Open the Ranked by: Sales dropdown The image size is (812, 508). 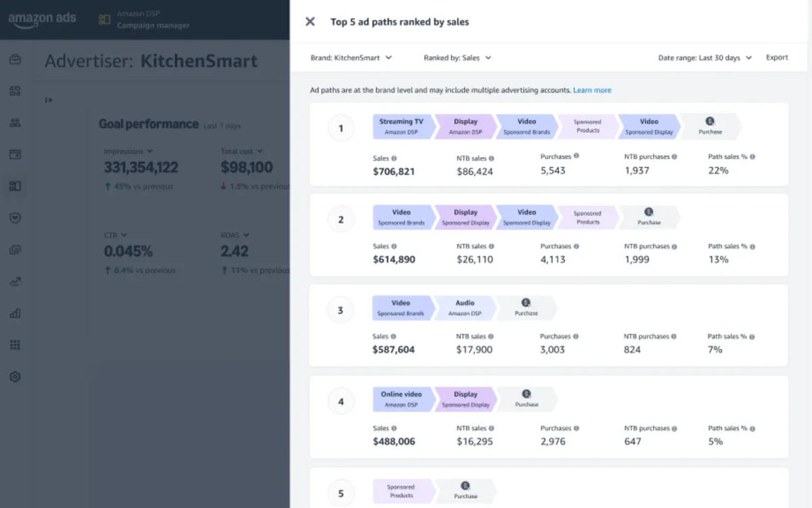pos(457,58)
